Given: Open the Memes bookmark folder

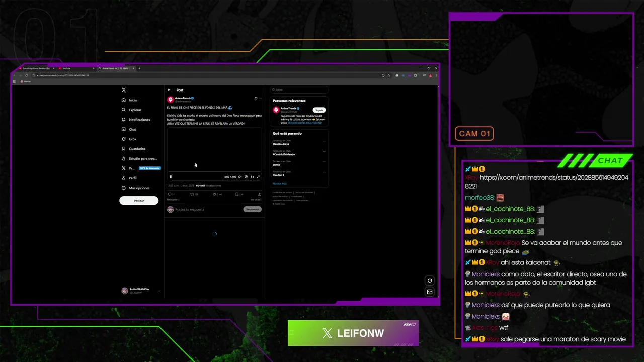Looking at the screenshot, I should point(26,81).
